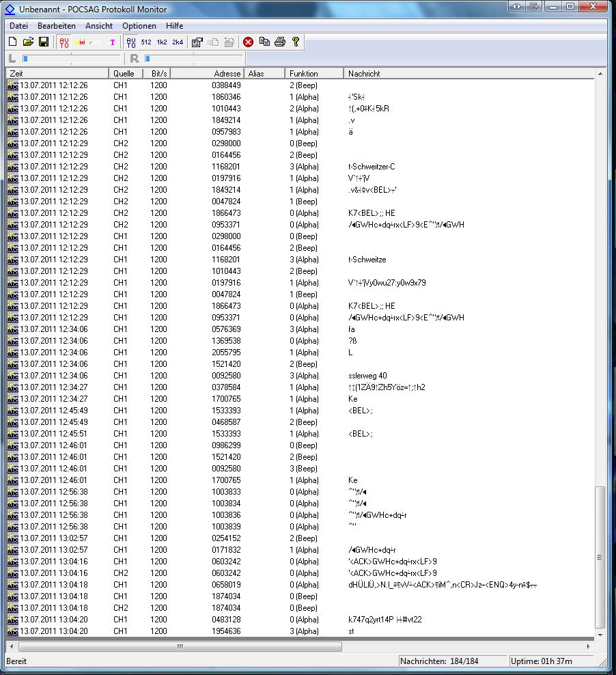
Task: Click the new document icon
Action: click(x=12, y=42)
